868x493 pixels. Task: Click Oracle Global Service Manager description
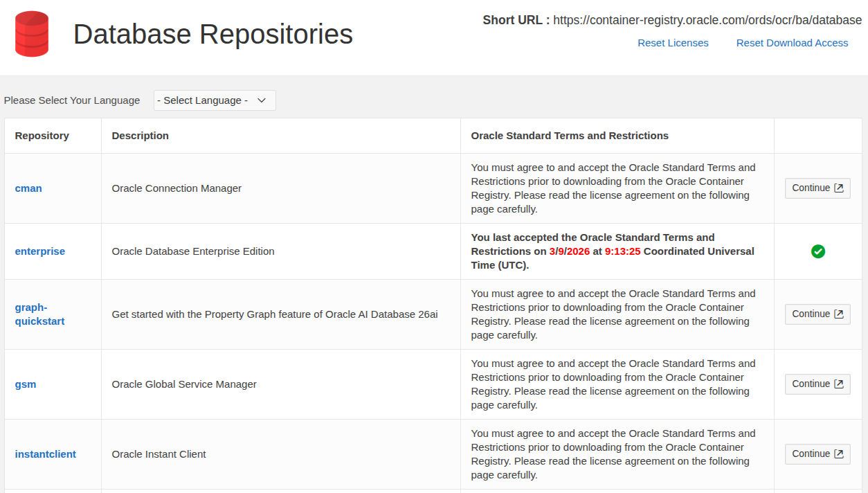coord(184,384)
